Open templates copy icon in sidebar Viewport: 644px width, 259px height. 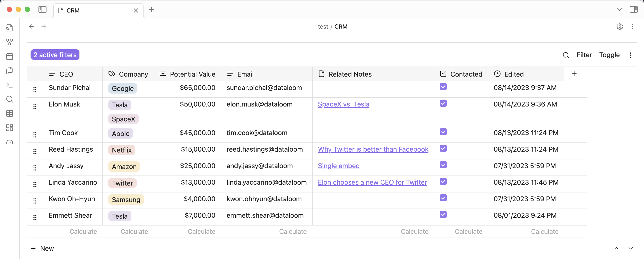click(x=9, y=71)
